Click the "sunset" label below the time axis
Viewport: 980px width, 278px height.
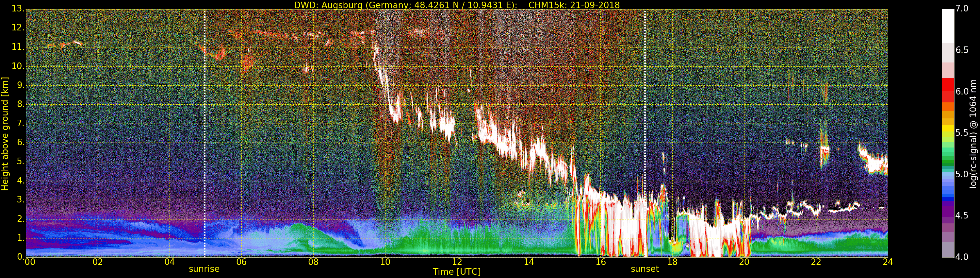click(645, 269)
